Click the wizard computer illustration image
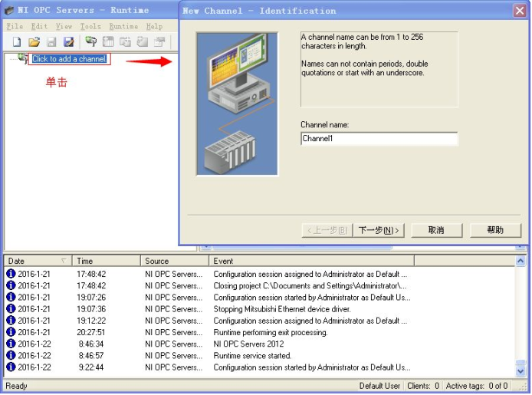The width and height of the screenshot is (532, 395). [x=237, y=104]
